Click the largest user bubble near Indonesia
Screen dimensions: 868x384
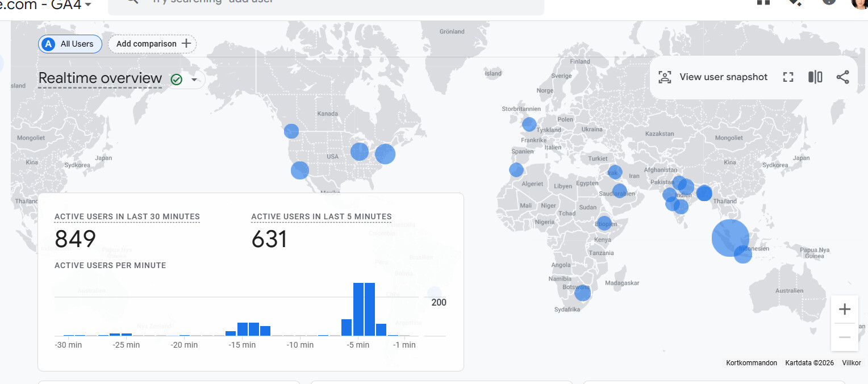(x=730, y=237)
